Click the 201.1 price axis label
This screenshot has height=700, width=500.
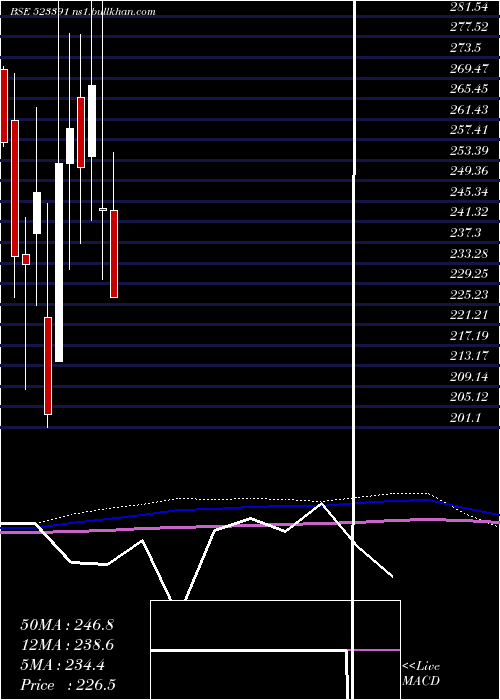pos(465,417)
